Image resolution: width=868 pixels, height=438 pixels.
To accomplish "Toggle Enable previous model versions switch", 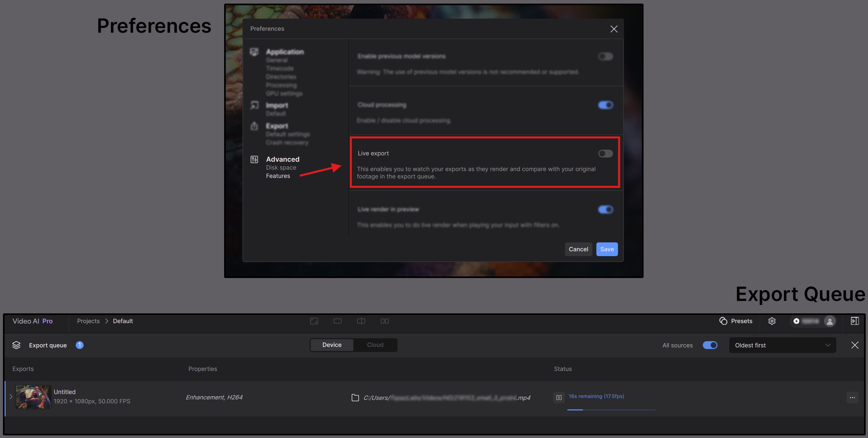I will (605, 56).
